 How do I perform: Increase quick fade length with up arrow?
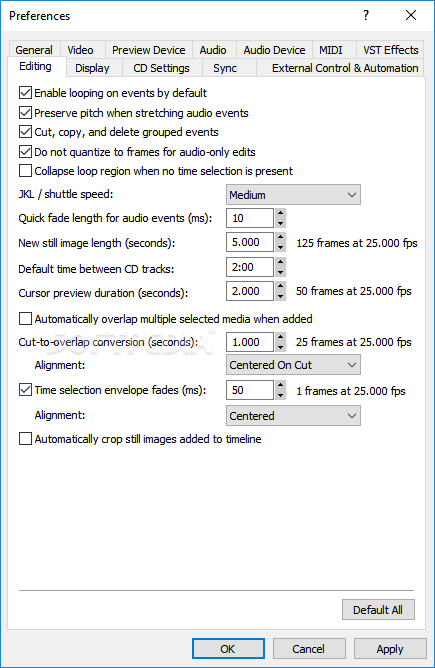click(x=280, y=213)
